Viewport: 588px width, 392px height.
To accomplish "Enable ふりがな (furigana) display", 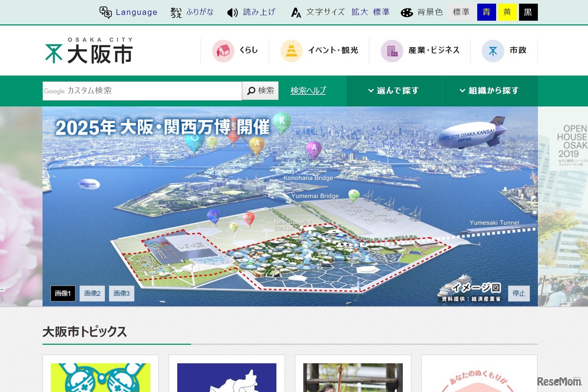I will click(193, 12).
